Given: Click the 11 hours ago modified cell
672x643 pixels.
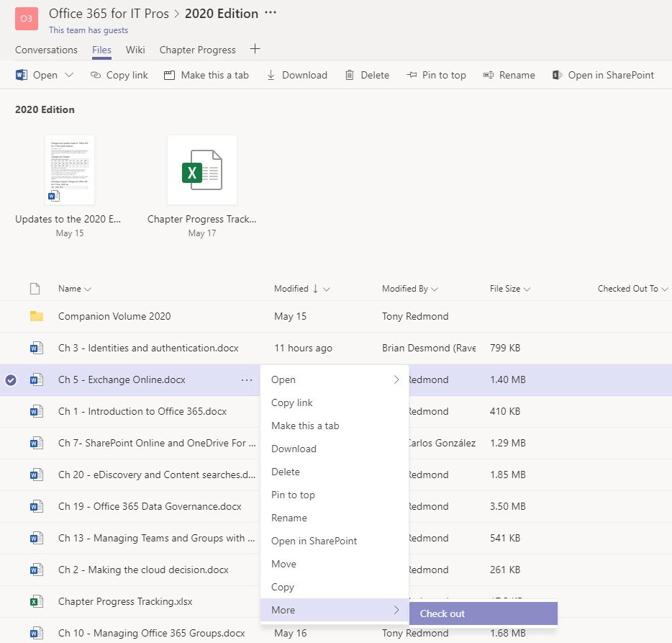Looking at the screenshot, I should pyautogui.click(x=303, y=348).
